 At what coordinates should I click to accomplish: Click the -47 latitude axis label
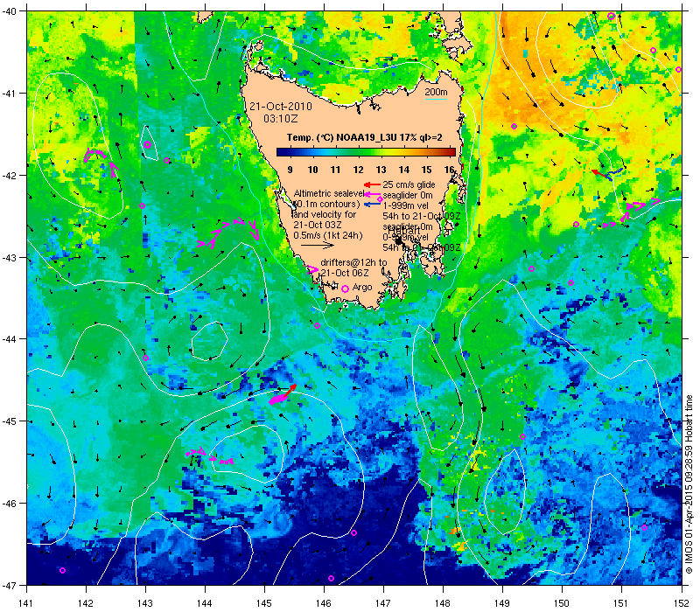pyautogui.click(x=10, y=585)
